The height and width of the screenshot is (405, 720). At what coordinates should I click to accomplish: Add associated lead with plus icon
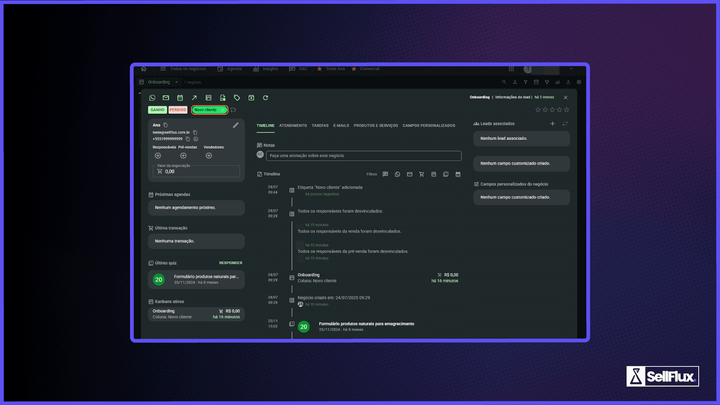click(x=552, y=124)
